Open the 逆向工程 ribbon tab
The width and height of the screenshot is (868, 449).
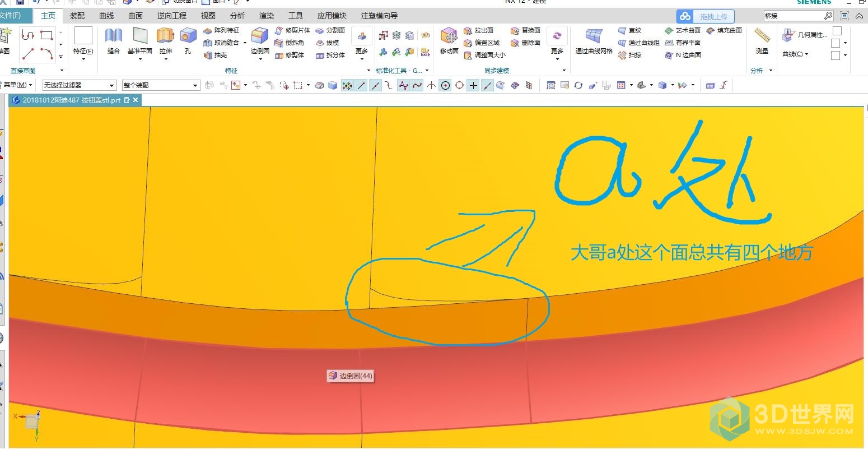[172, 16]
